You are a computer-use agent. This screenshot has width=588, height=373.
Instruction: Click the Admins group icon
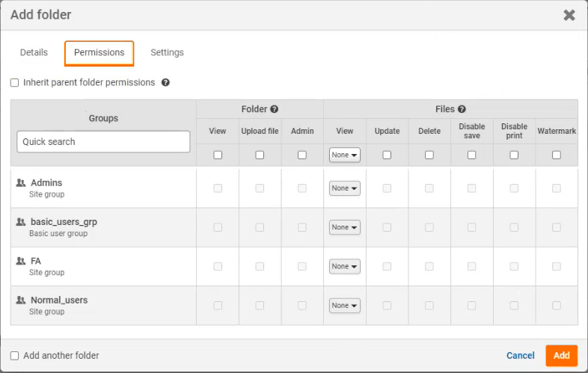pos(21,183)
